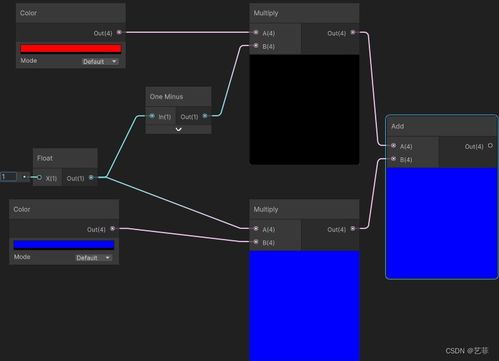Select title of Multiply node with black preview
499x361 pixels.
pos(266,13)
